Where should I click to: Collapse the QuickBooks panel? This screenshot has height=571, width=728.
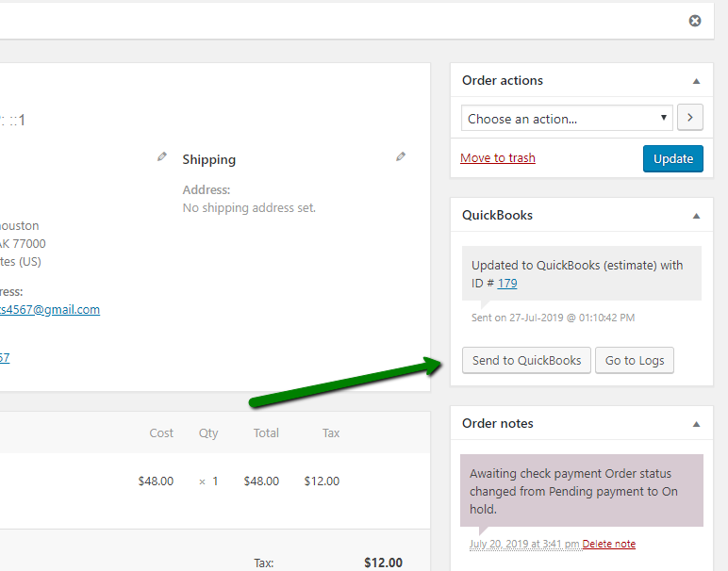tap(696, 216)
